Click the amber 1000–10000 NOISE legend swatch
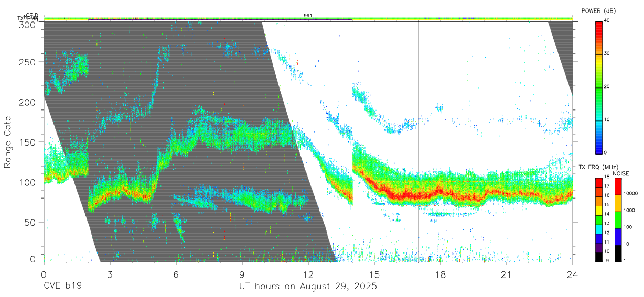The height and width of the screenshot is (297, 644). [617, 202]
